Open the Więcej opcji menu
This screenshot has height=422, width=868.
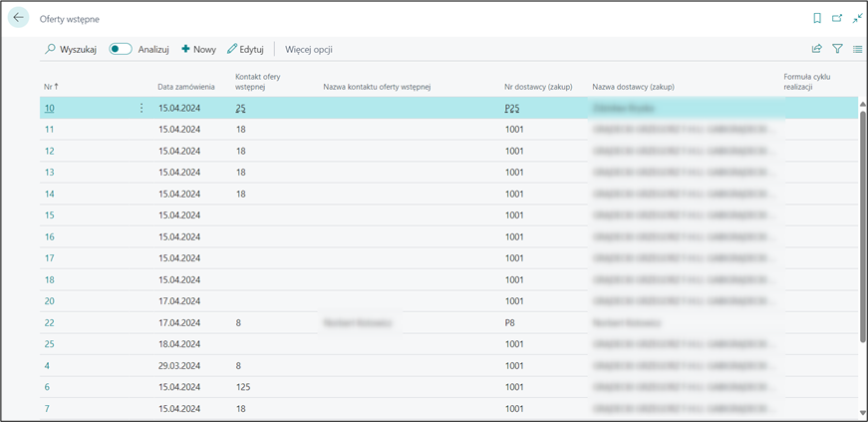click(309, 49)
